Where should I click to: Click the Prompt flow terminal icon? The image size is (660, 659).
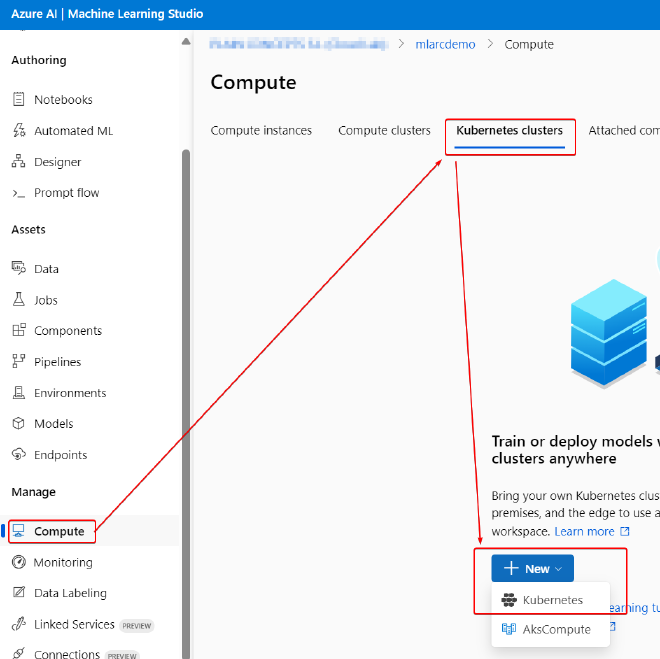point(19,193)
